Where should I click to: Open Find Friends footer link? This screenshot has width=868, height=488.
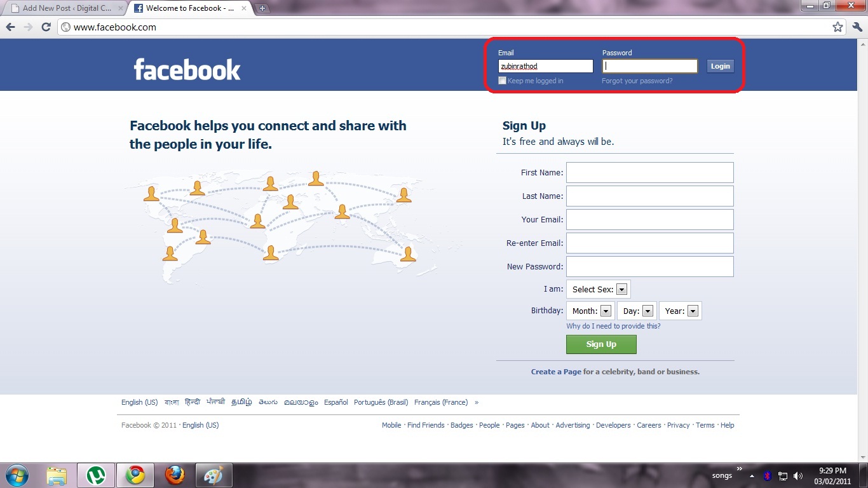point(426,425)
